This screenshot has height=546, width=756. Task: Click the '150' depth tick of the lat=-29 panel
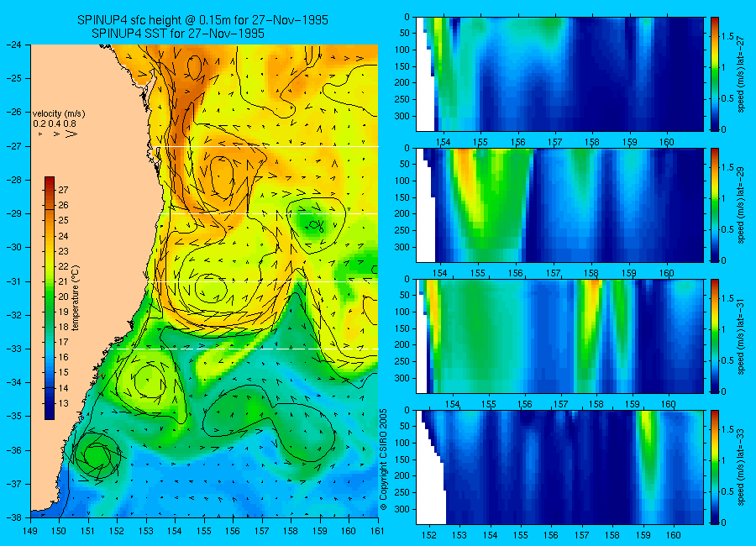tap(402, 197)
